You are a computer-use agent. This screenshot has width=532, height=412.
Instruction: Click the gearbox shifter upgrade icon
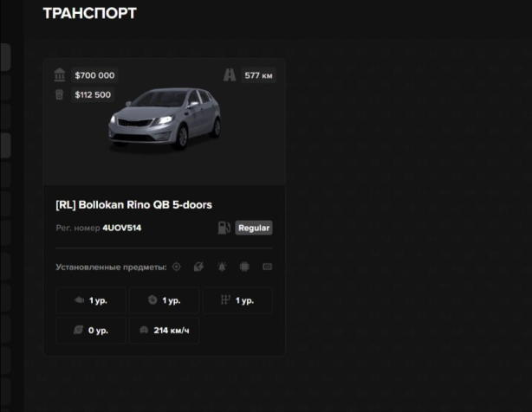click(x=225, y=300)
